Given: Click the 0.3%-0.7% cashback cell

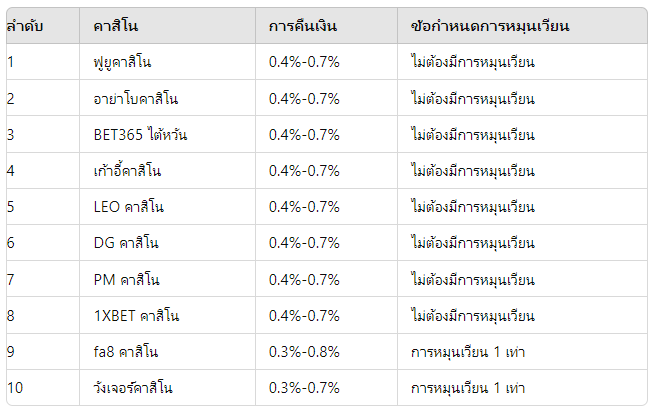Looking at the screenshot, I should (x=326, y=388).
